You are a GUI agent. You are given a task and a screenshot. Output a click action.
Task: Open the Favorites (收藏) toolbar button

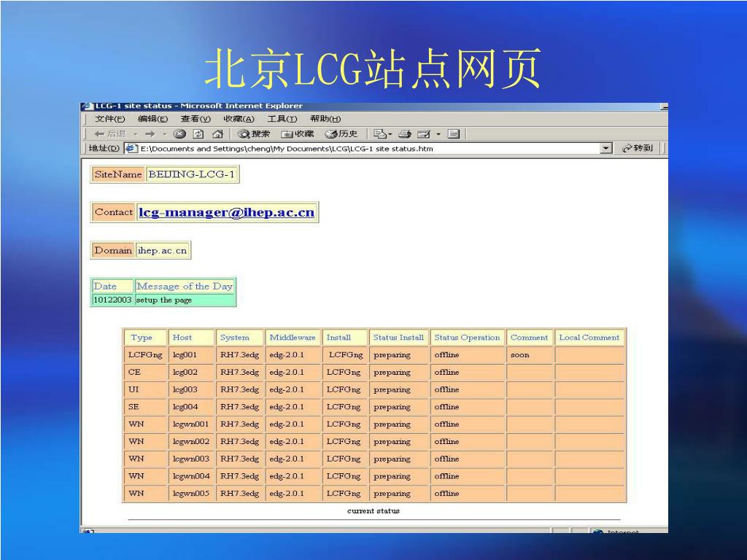pyautogui.click(x=298, y=134)
